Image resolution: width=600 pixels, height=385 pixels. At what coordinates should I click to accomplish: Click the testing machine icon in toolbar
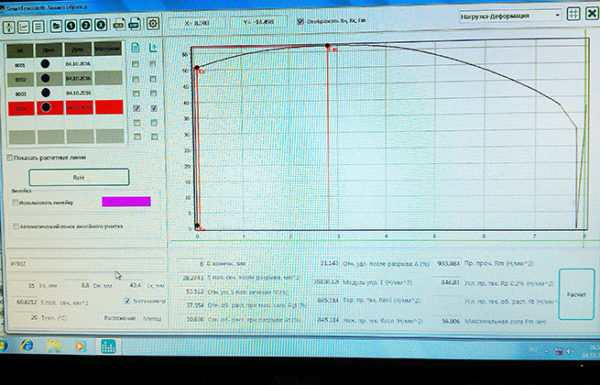click(x=9, y=27)
